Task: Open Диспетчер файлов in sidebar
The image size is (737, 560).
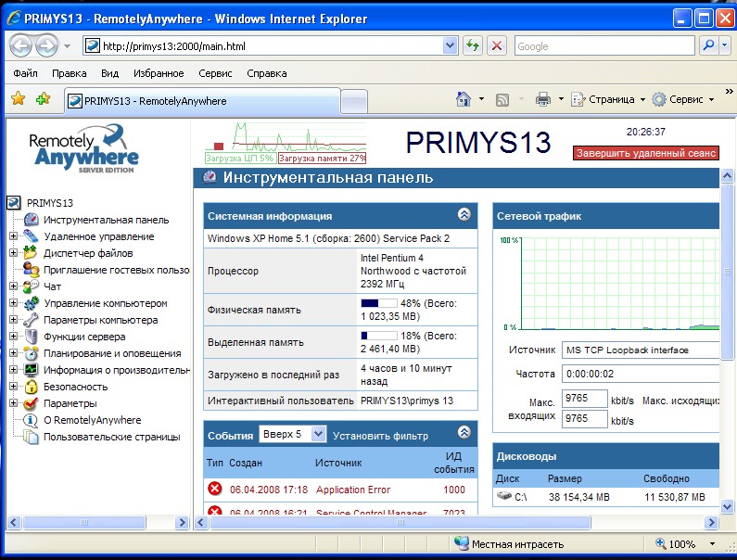Action: pyautogui.click(x=88, y=253)
